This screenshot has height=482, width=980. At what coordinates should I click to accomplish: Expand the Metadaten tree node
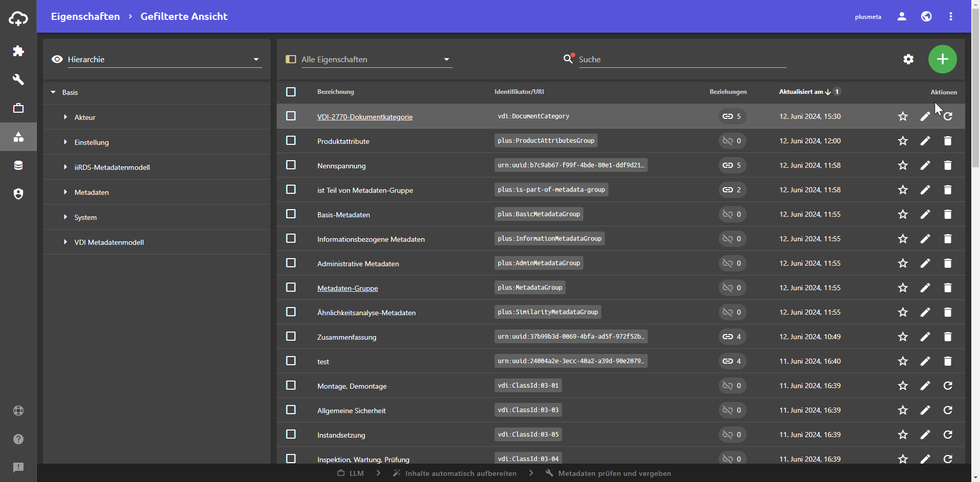pos(65,192)
